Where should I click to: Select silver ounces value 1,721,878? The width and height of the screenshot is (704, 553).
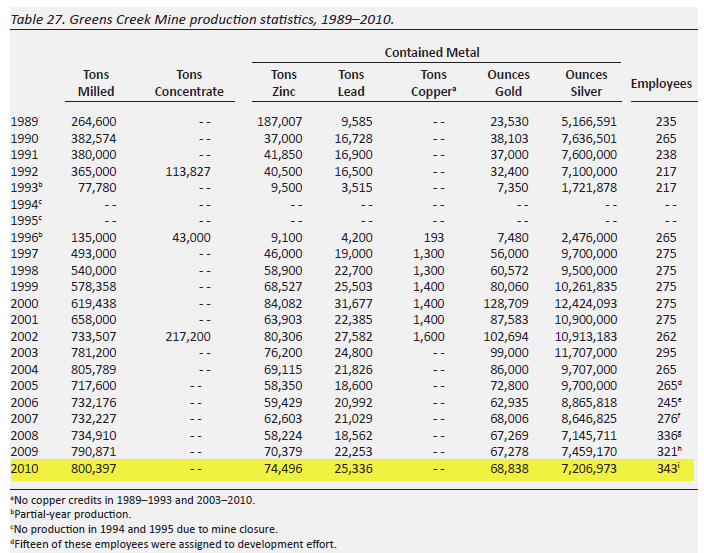pos(589,188)
